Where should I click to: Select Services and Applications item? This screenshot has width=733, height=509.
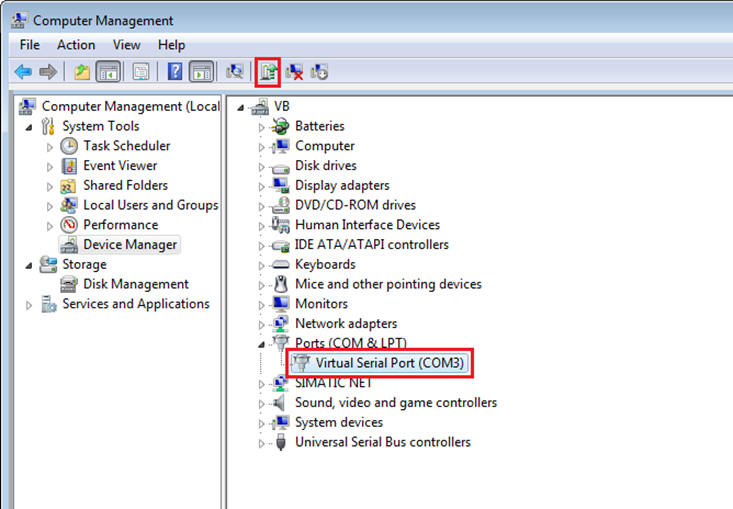tap(136, 304)
